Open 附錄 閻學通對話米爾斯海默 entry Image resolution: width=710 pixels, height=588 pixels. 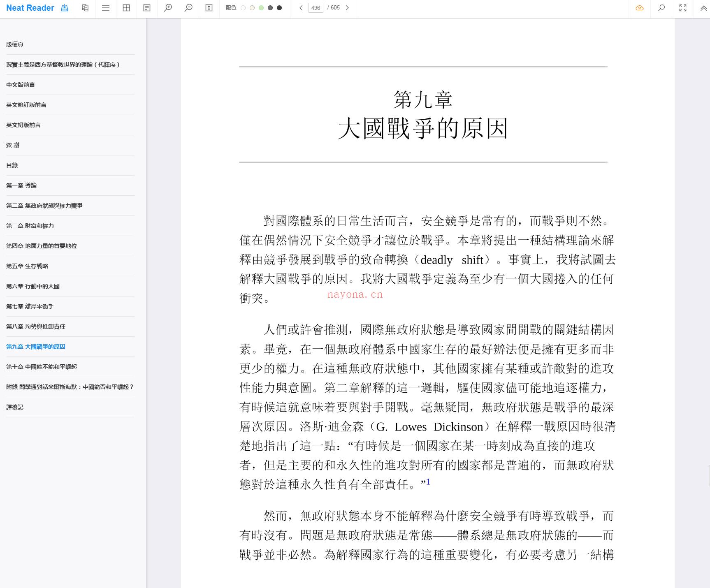70,387
